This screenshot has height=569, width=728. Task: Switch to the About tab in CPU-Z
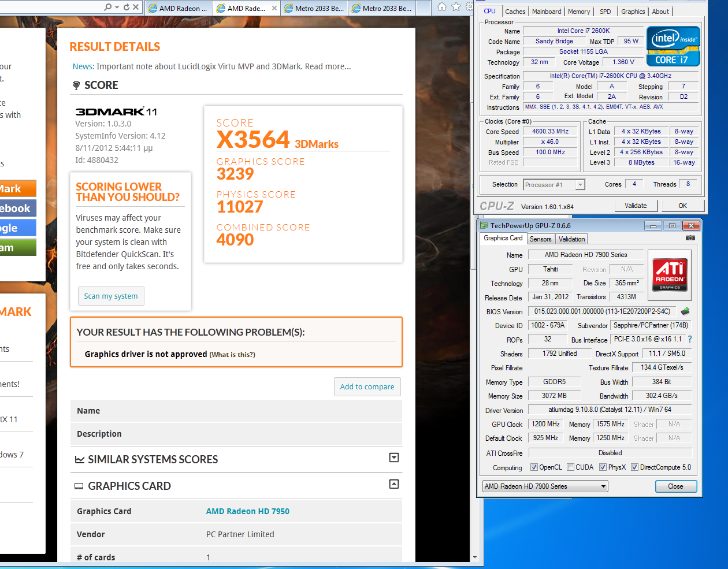(660, 12)
